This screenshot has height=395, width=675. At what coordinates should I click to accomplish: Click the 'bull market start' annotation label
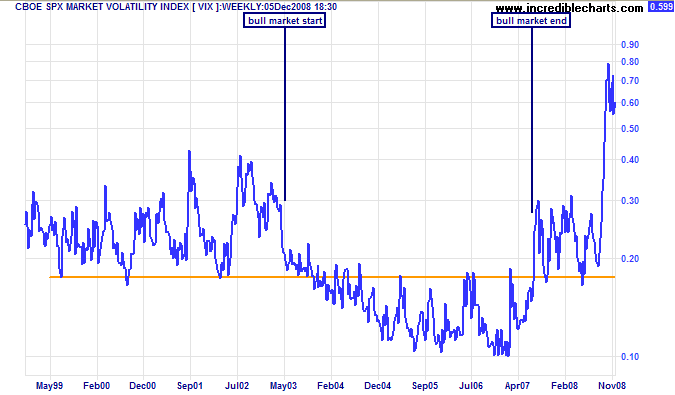coord(285,21)
